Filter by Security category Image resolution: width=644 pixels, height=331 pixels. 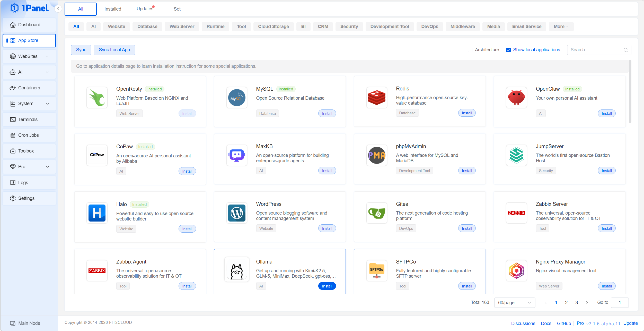[349, 27]
